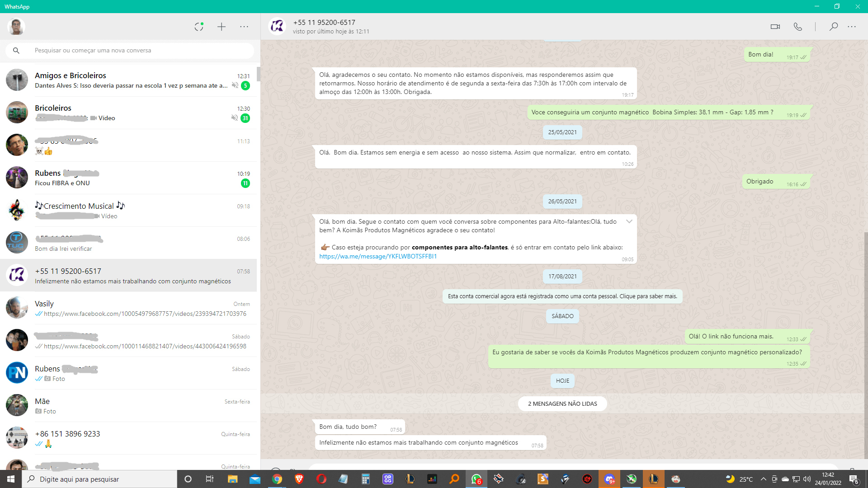Open the weather widget showing 25°C
The width and height of the screenshot is (868, 488).
739,479
